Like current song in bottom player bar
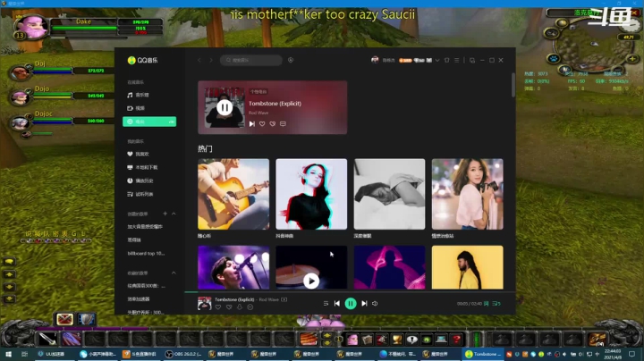644x361 pixels. 218,307
